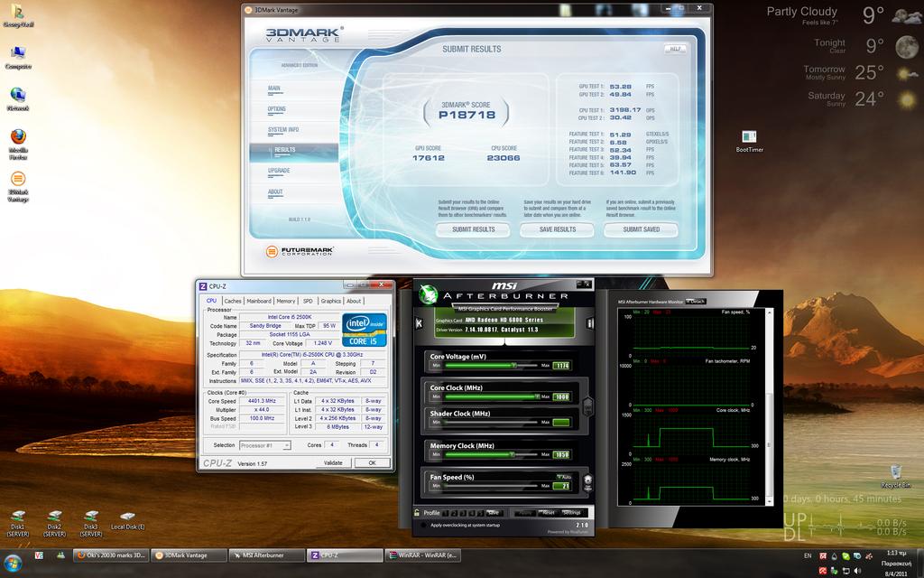Click the Windows Start orb
Viewport: 924px width, 578px height.
click(x=13, y=564)
